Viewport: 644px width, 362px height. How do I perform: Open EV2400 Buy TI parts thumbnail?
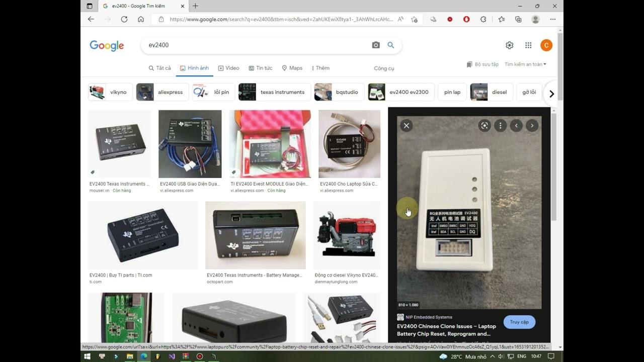pyautogui.click(x=143, y=235)
